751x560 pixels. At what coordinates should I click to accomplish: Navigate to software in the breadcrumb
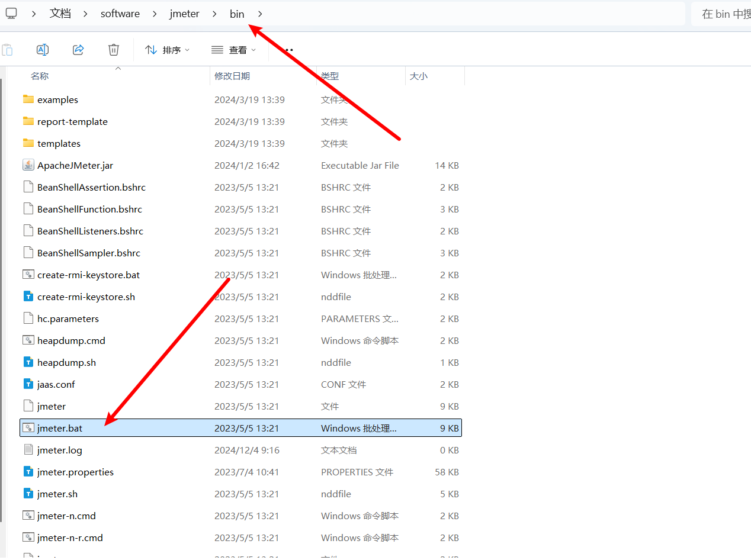[x=120, y=14]
